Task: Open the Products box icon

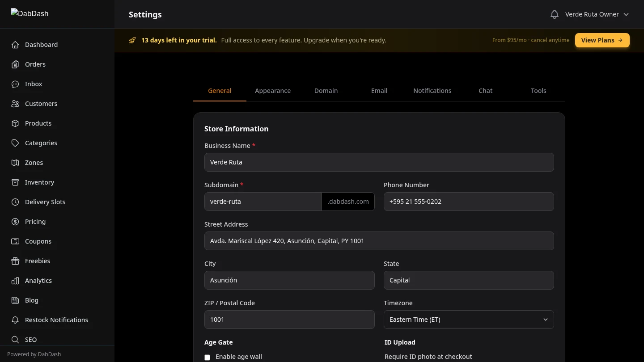Action: 15,123
